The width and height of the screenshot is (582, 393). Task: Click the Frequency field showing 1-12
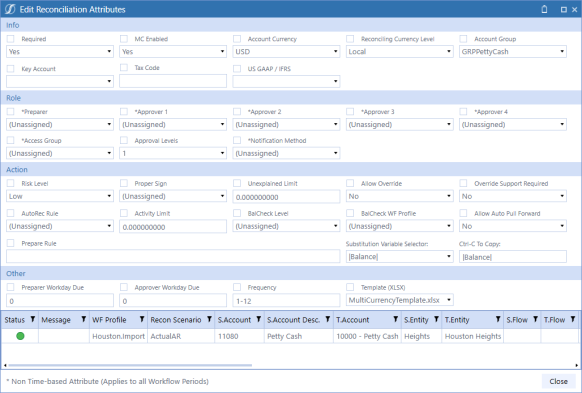286,301
